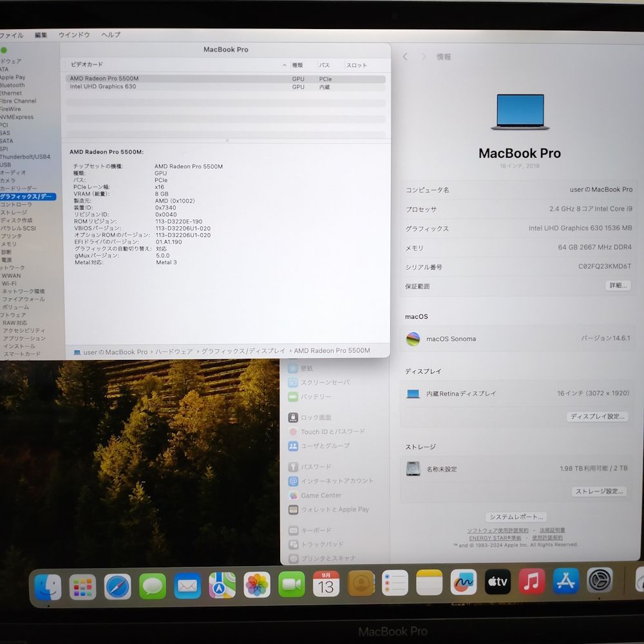Select the Intel UHD Graphics 630 row
The height and width of the screenshot is (644, 644).
coord(225,87)
